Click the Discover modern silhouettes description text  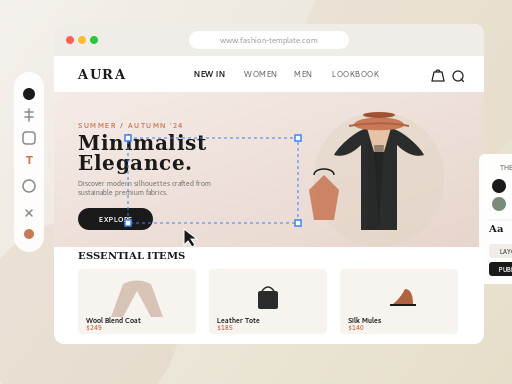(x=144, y=188)
